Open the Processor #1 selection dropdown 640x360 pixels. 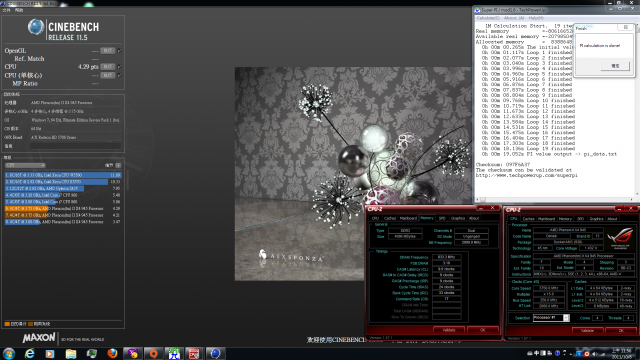pyautogui.click(x=551, y=318)
